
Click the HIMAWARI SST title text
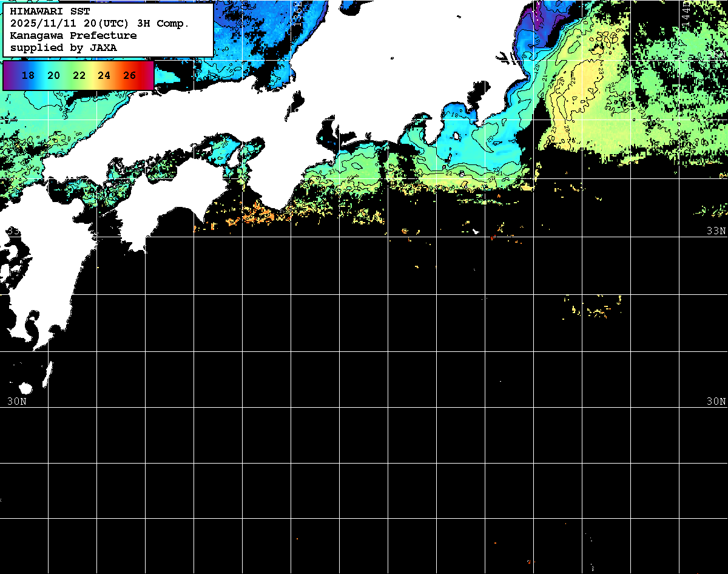pyautogui.click(x=50, y=11)
